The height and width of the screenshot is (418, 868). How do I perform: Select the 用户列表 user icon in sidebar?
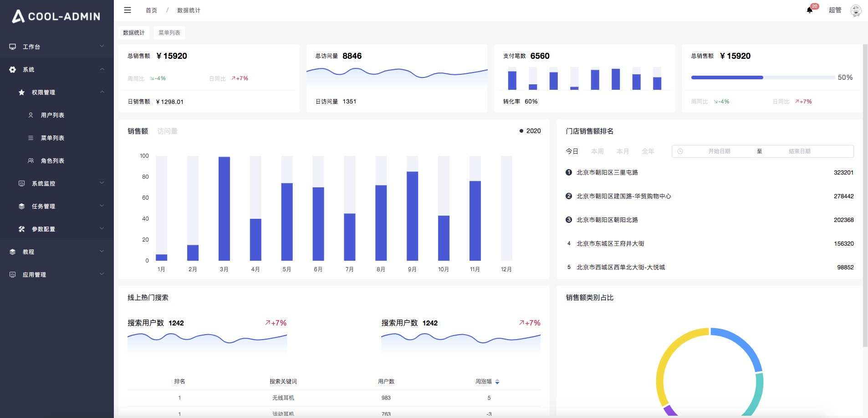coord(30,115)
